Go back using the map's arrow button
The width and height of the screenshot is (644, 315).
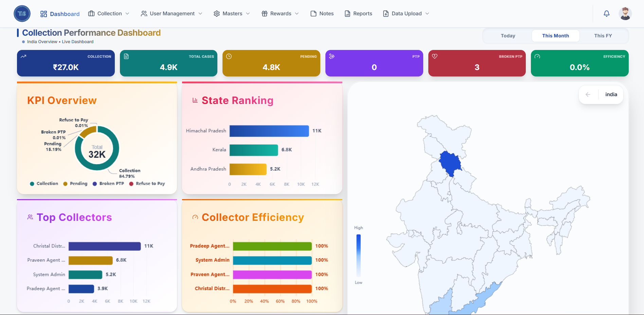(x=588, y=94)
